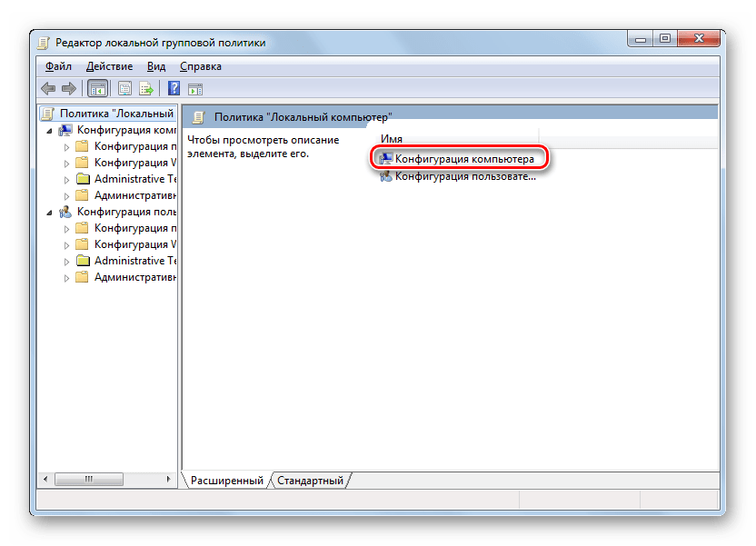This screenshot has width=756, height=546.
Task: Toggle the show/hide action pane icon
Action: tap(195, 89)
